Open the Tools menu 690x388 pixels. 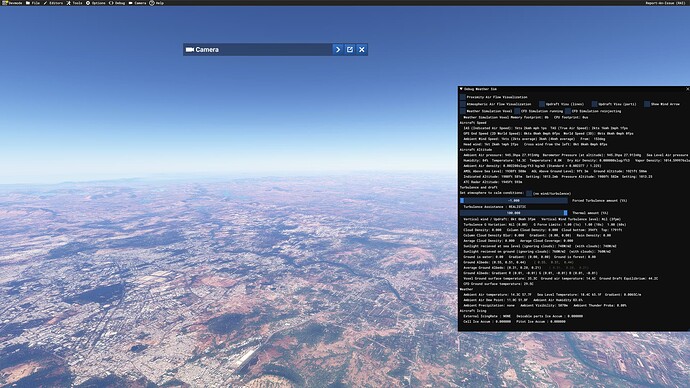pyautogui.click(x=74, y=3)
